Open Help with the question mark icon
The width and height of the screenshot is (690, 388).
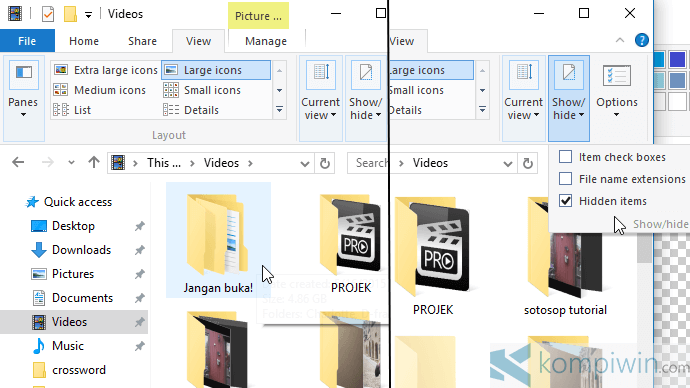(x=642, y=40)
